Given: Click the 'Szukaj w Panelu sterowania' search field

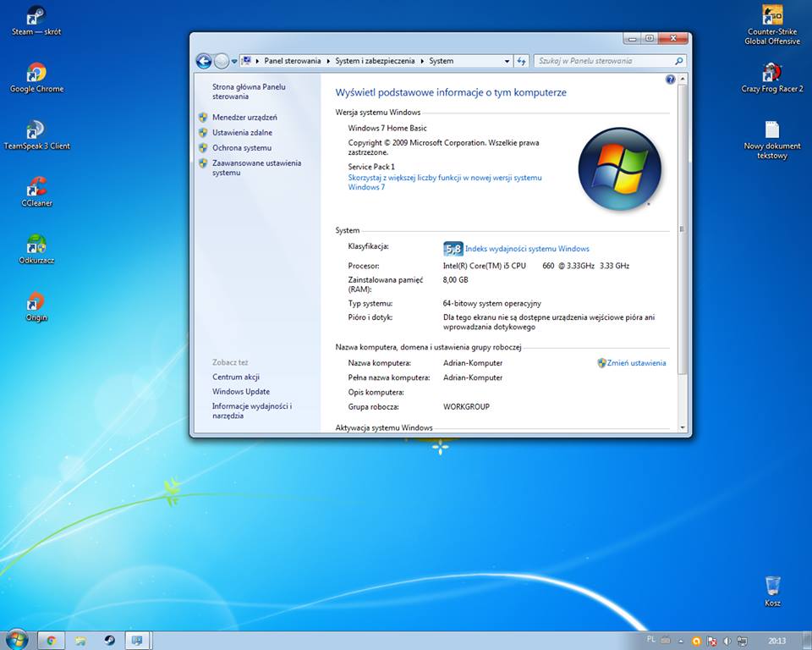Looking at the screenshot, I should point(604,61).
